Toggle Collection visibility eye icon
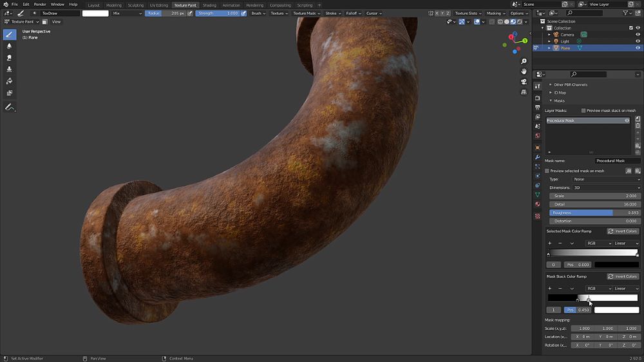The width and height of the screenshot is (644, 362). 638,28
